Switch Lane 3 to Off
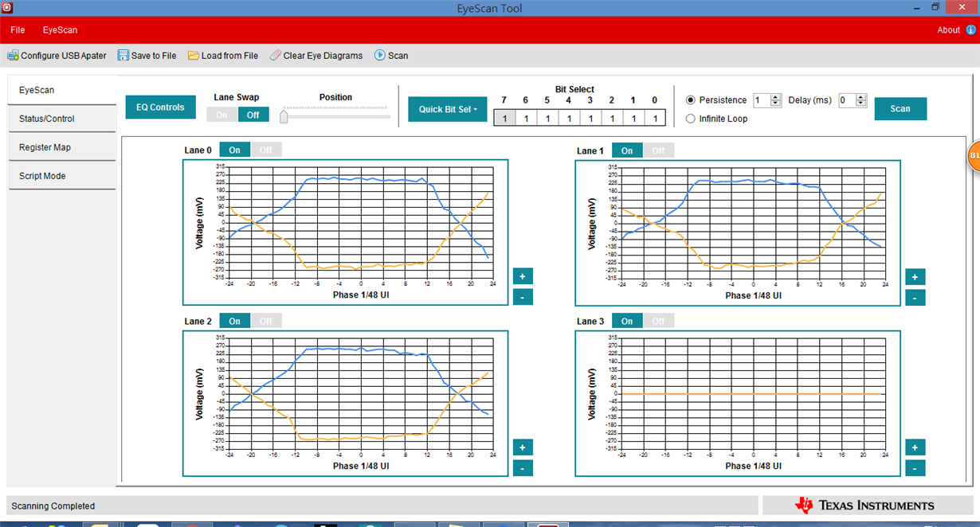Image resolution: width=980 pixels, height=527 pixels. (x=658, y=321)
